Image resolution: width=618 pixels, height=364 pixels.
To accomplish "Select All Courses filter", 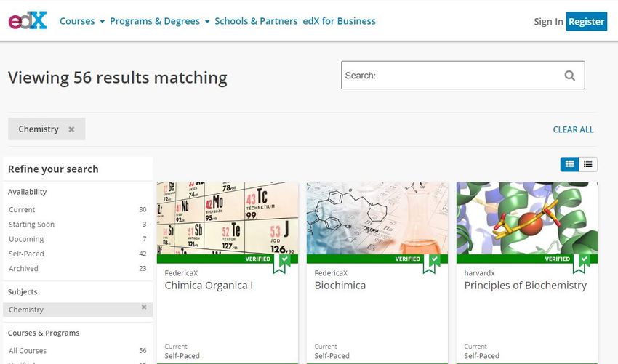I will (x=78, y=351).
